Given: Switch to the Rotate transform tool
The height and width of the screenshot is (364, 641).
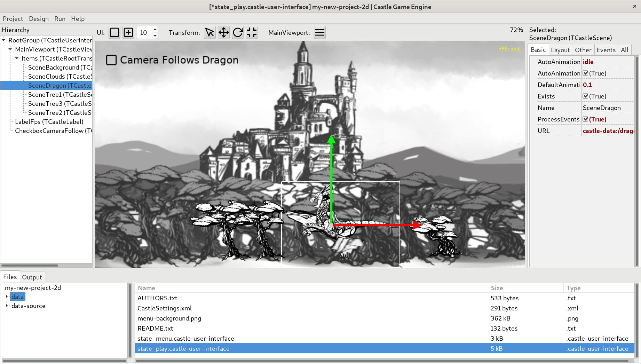Looking at the screenshot, I should coord(237,32).
